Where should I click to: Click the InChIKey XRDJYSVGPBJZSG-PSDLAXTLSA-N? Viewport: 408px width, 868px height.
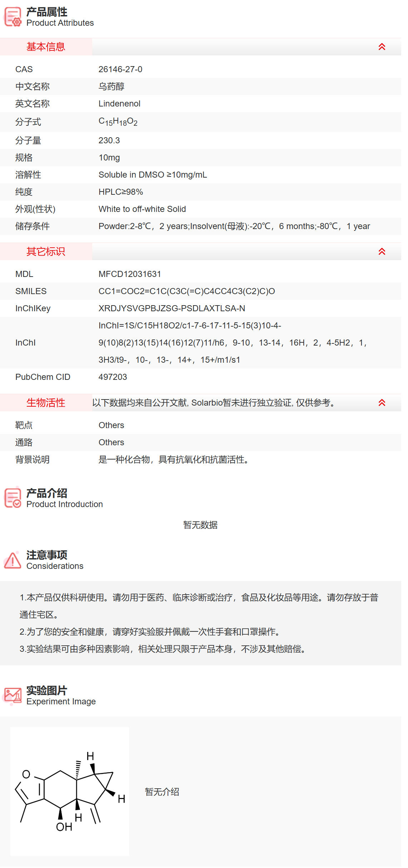pyautogui.click(x=172, y=308)
